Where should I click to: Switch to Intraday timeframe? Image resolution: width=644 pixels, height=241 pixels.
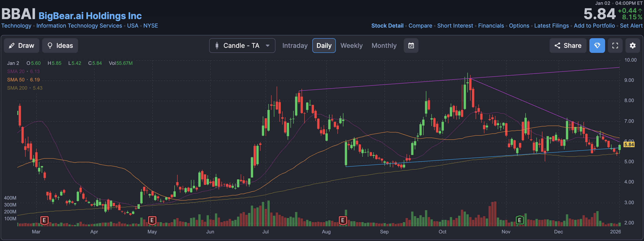295,45
